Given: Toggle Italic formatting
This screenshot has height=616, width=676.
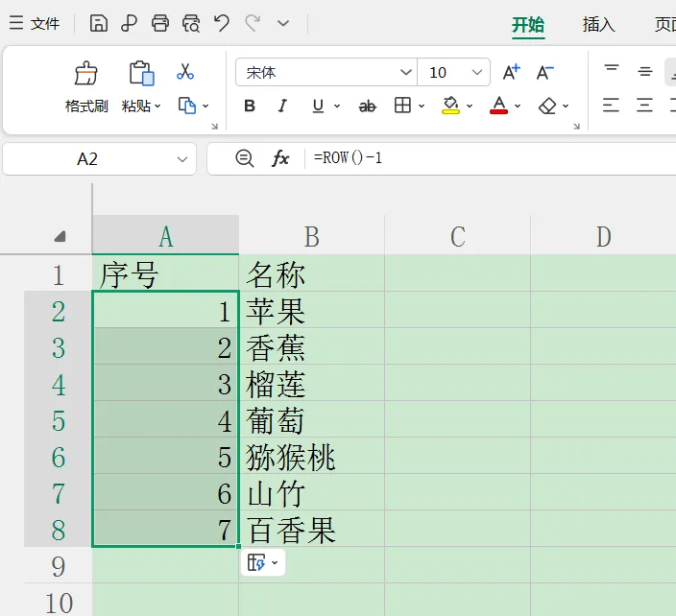Looking at the screenshot, I should (283, 106).
